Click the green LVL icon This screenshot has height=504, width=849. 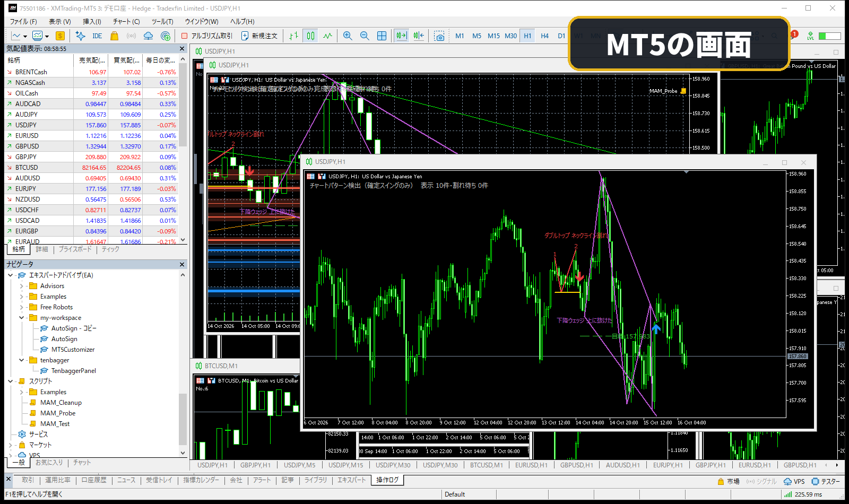[x=810, y=36]
